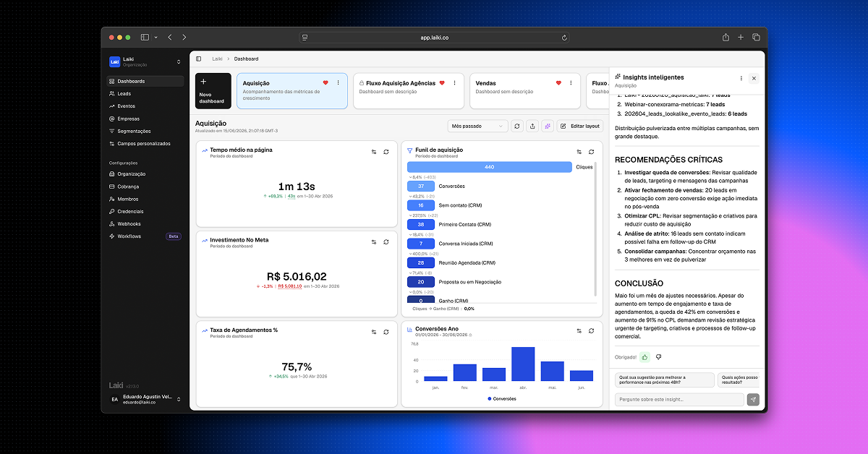868x454 pixels.
Task: Open Empresas from the sidebar
Action: click(145, 119)
